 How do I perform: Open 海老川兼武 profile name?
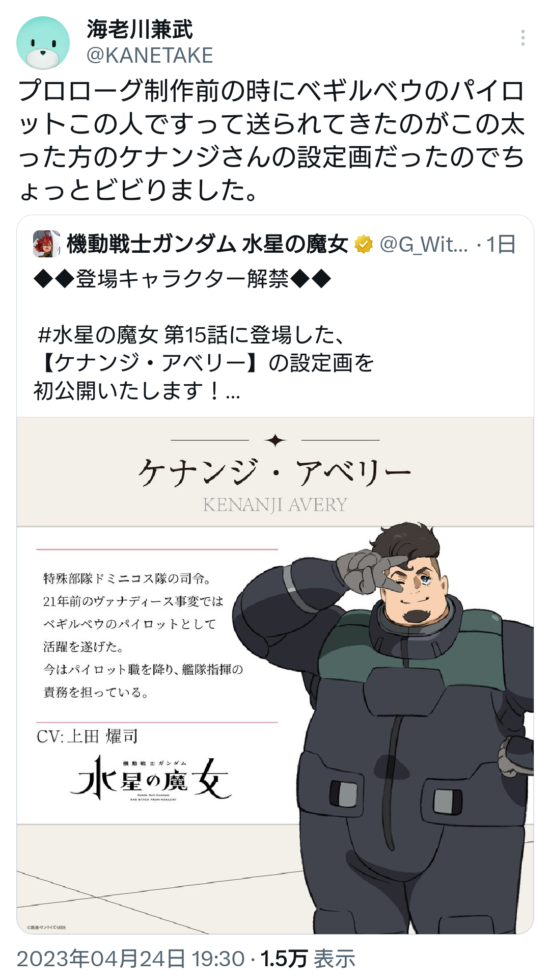coord(140,30)
